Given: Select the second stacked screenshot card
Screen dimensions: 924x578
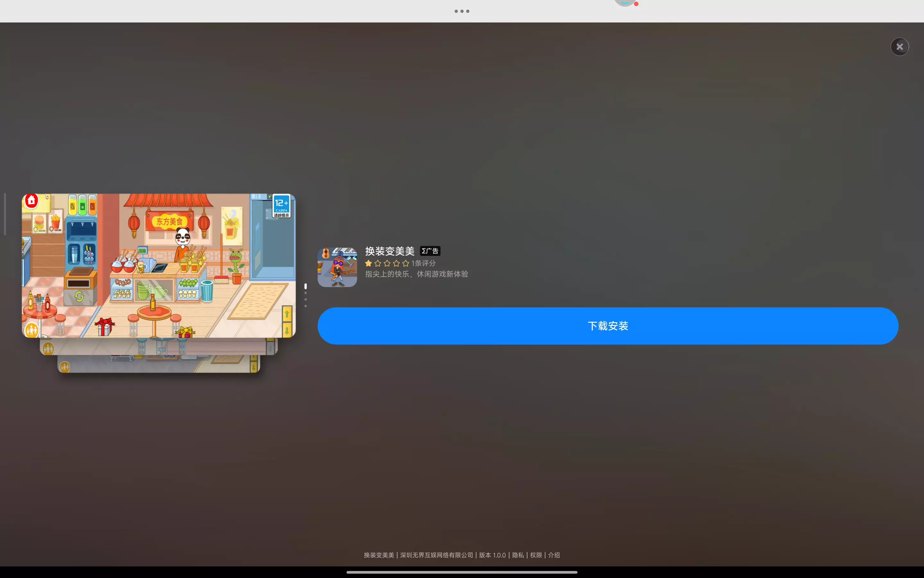Looking at the screenshot, I should (159, 346).
